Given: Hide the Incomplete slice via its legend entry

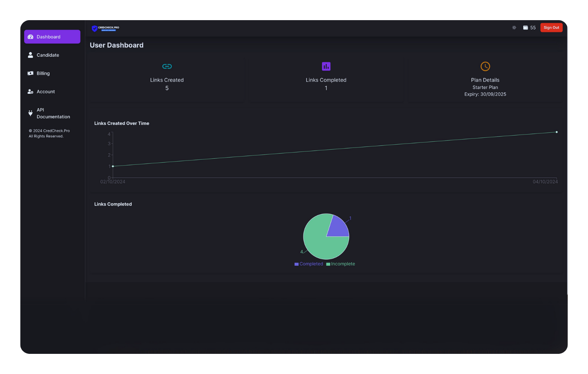Looking at the screenshot, I should 340,264.
